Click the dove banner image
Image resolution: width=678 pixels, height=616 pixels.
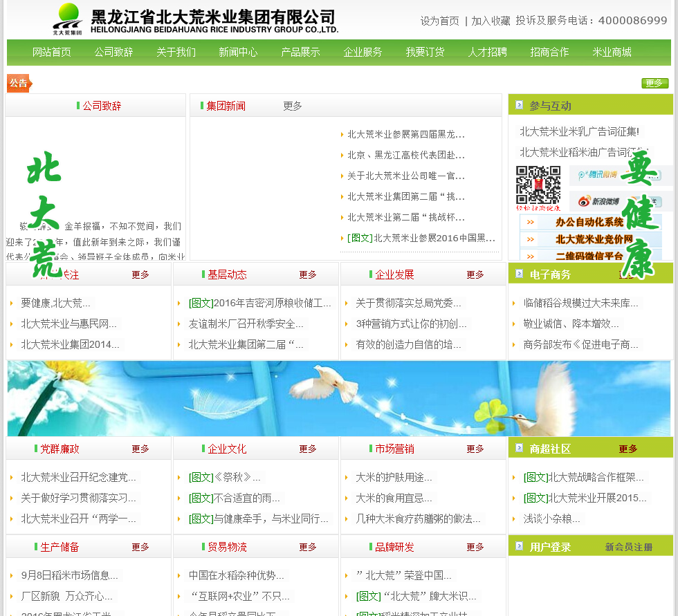coord(339,398)
